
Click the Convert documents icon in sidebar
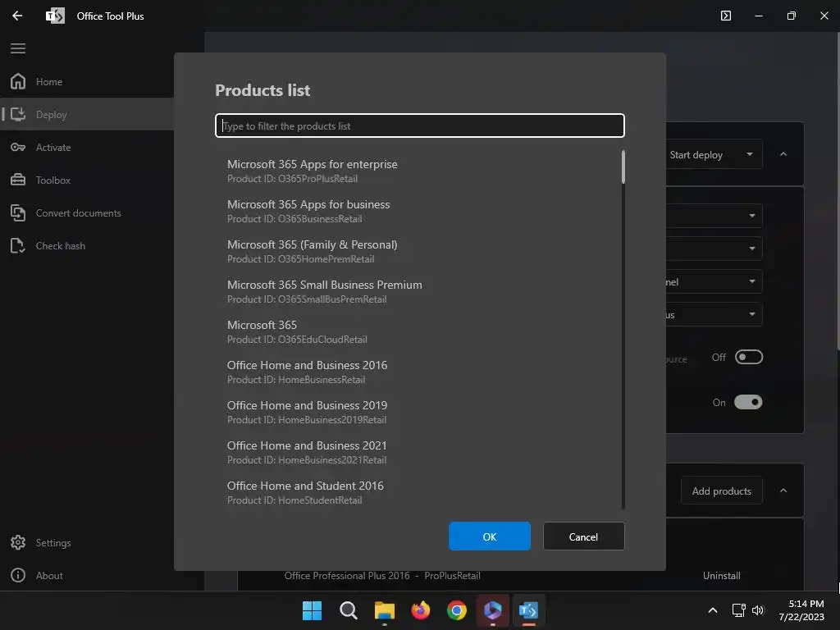(18, 212)
